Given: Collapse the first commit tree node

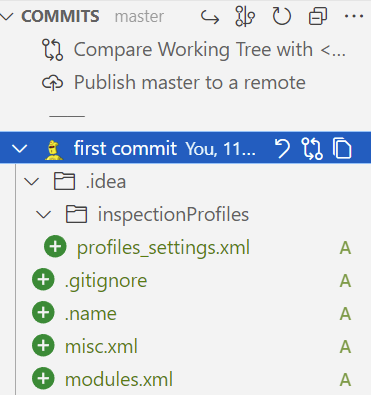Looking at the screenshot, I should [x=19, y=148].
